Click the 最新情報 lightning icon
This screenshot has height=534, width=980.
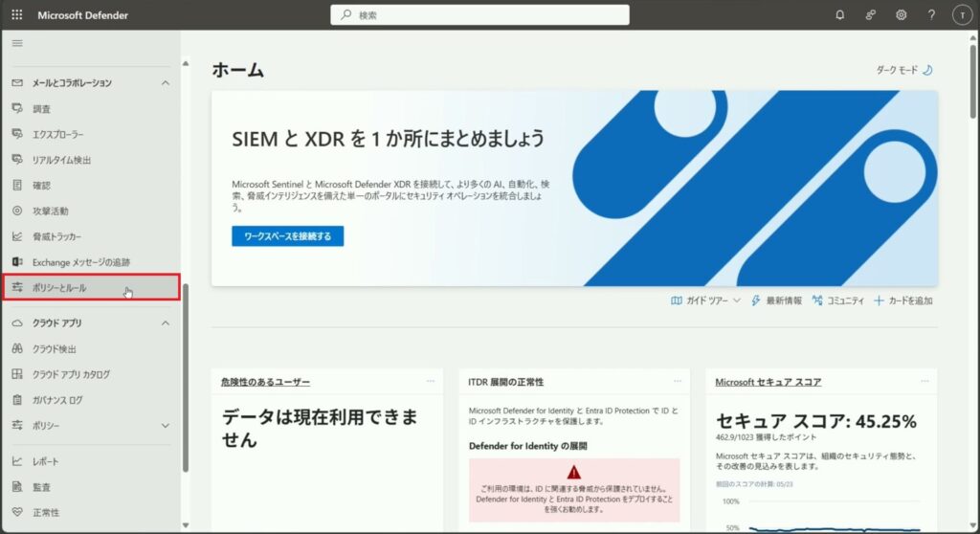tap(756, 300)
